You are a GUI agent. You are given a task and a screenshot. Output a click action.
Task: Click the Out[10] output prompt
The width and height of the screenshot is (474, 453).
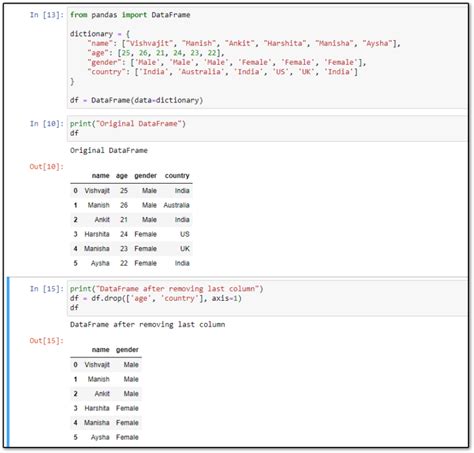[x=47, y=166]
